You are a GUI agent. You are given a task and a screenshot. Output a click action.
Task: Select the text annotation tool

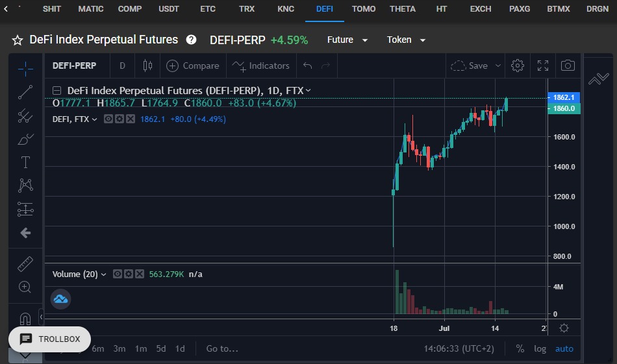(25, 162)
